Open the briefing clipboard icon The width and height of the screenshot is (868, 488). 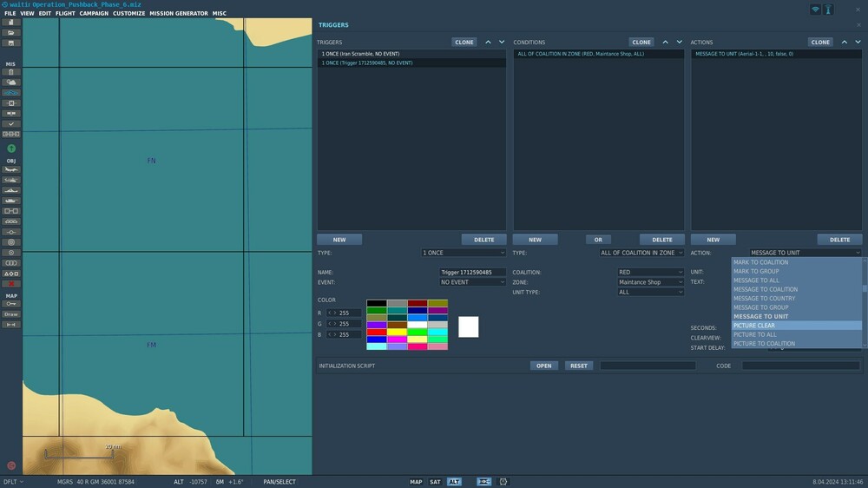point(11,72)
